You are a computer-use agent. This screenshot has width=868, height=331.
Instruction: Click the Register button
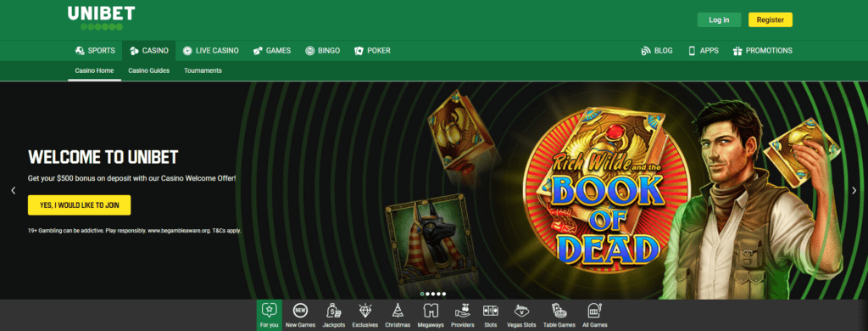coord(770,20)
